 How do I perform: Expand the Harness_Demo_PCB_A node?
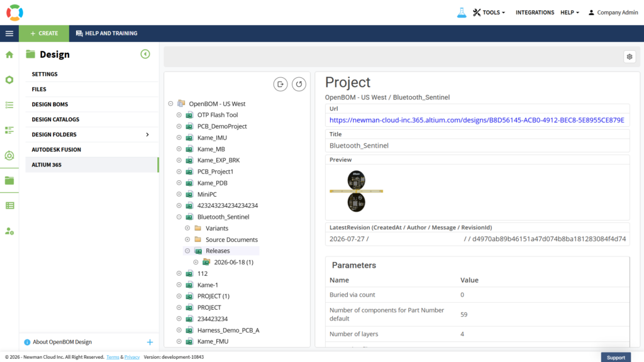tap(179, 330)
